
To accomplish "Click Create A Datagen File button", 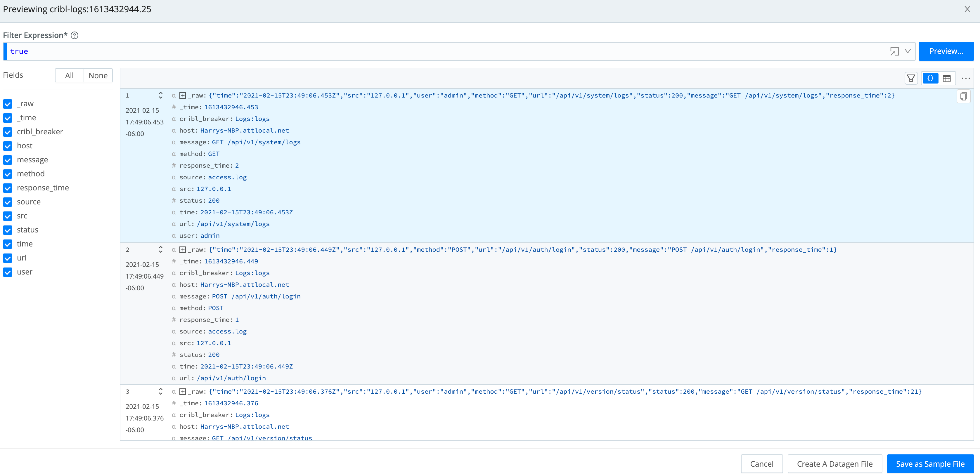I will [834, 464].
